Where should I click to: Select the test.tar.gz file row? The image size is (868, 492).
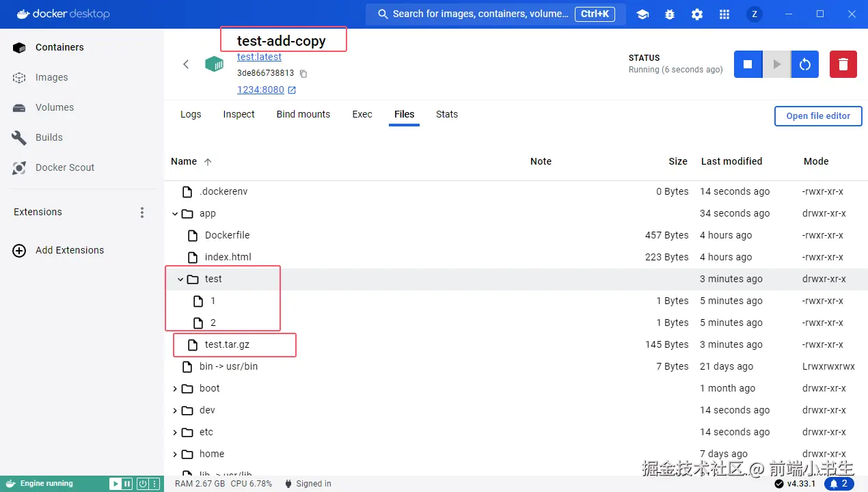(516, 344)
